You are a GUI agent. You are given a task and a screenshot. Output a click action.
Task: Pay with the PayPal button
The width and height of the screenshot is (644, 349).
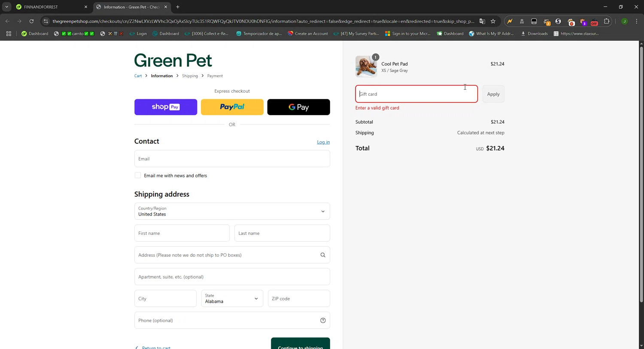[x=232, y=107]
